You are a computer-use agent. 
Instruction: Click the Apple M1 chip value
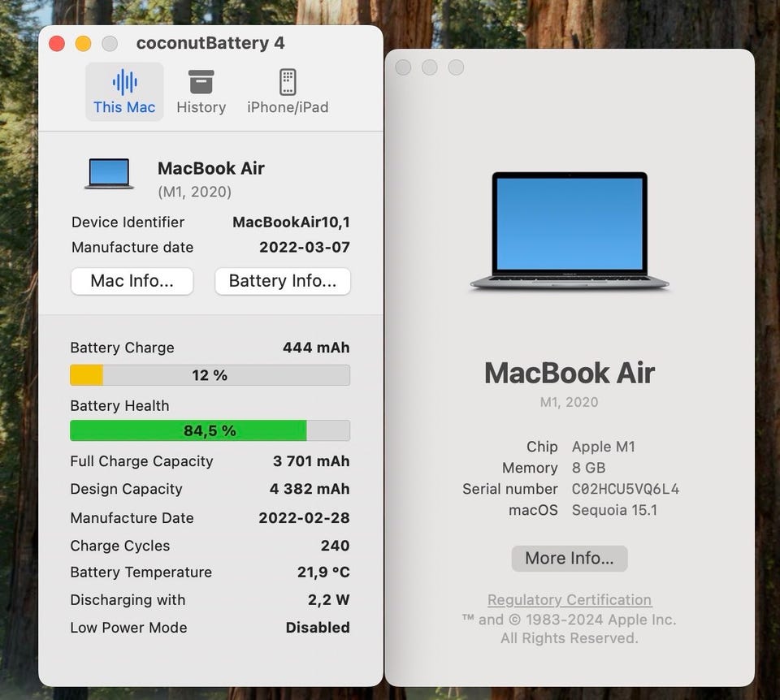point(604,447)
